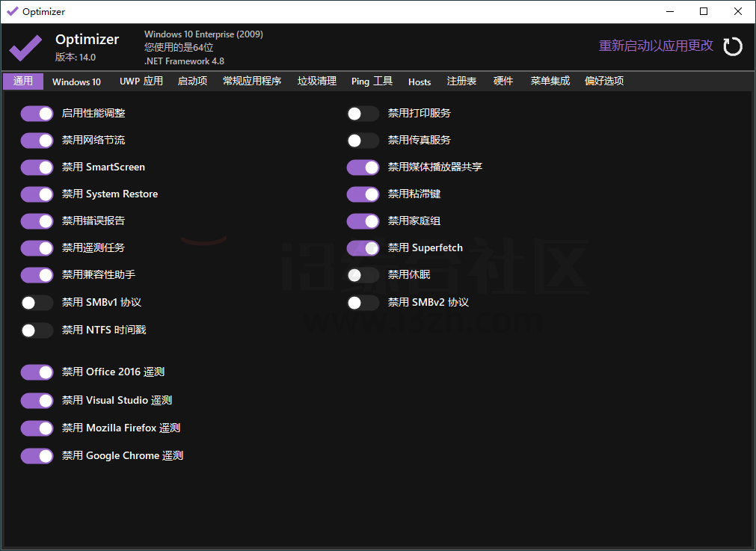Enable 禁用 SMBv2 协议 switch
The image size is (756, 551).
[363, 303]
